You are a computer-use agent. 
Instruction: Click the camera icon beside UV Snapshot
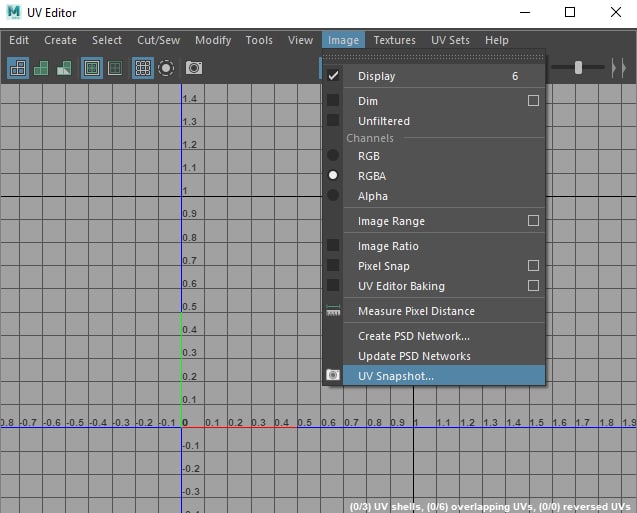pos(333,375)
